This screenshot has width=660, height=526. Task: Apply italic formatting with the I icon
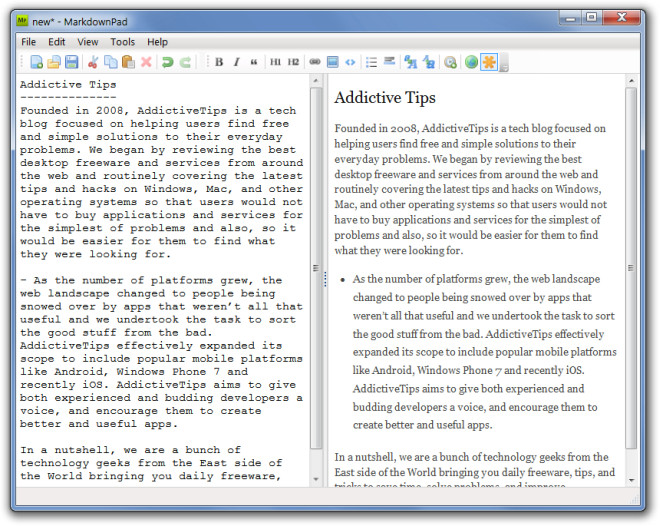tap(237, 62)
